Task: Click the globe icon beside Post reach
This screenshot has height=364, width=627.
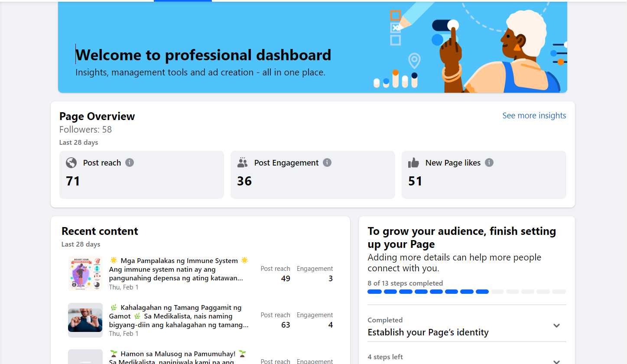Action: point(71,163)
